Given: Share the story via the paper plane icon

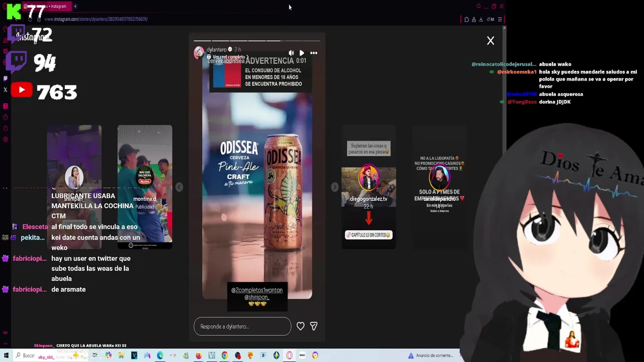Looking at the screenshot, I should (x=313, y=326).
